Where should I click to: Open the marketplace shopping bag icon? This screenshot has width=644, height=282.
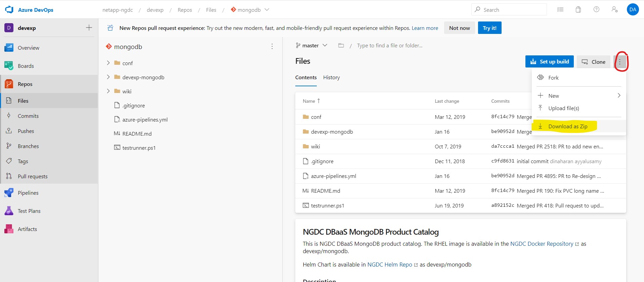(x=578, y=9)
